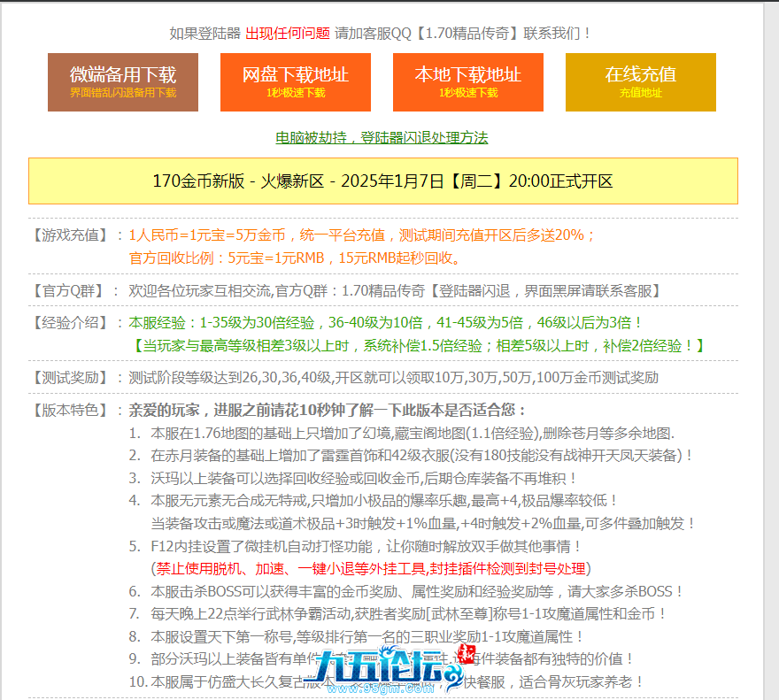Select the 测试阶段等级达到26,30,36,40级 reward line
Screen dimensions: 779x700
[x=393, y=378]
